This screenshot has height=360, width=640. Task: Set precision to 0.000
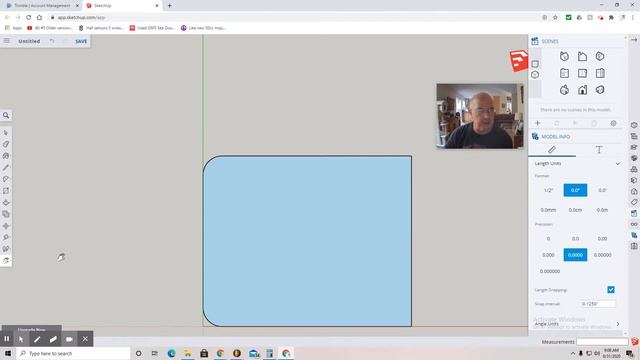pyautogui.click(x=548, y=255)
